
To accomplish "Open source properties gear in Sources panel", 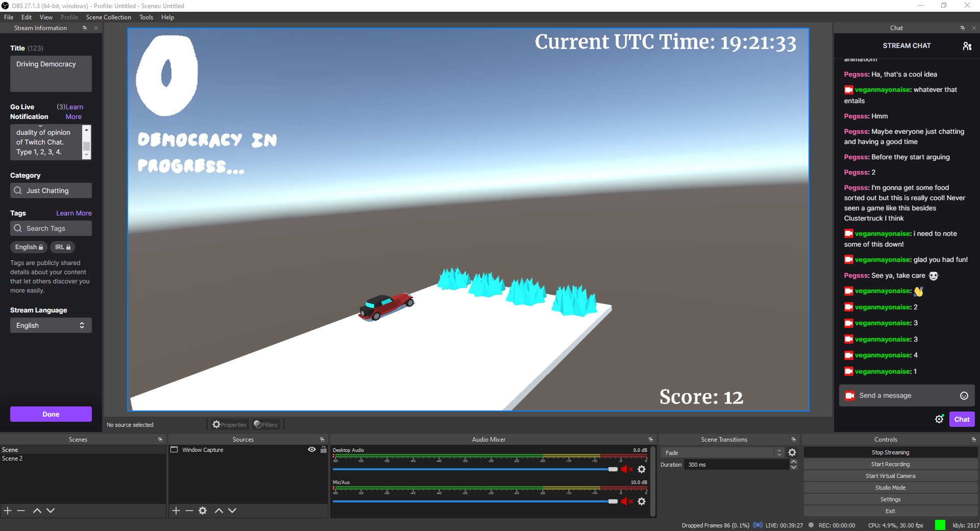I will [x=203, y=511].
